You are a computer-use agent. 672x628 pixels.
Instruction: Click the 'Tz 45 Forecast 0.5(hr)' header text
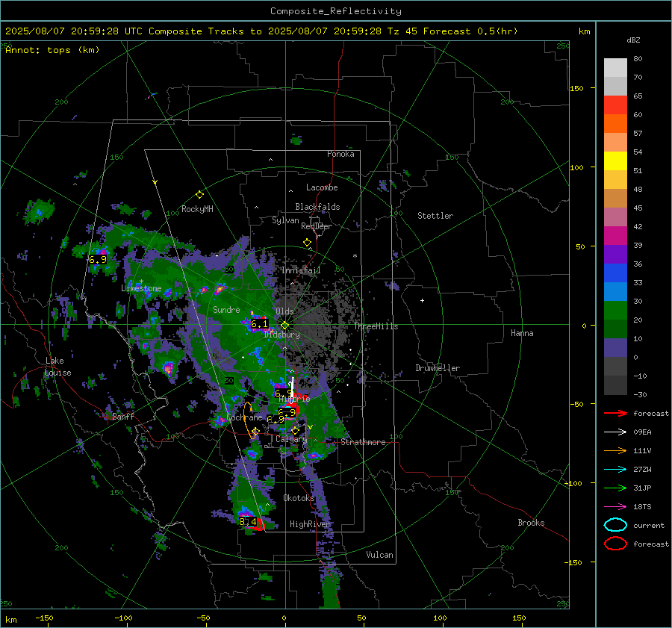(452, 31)
